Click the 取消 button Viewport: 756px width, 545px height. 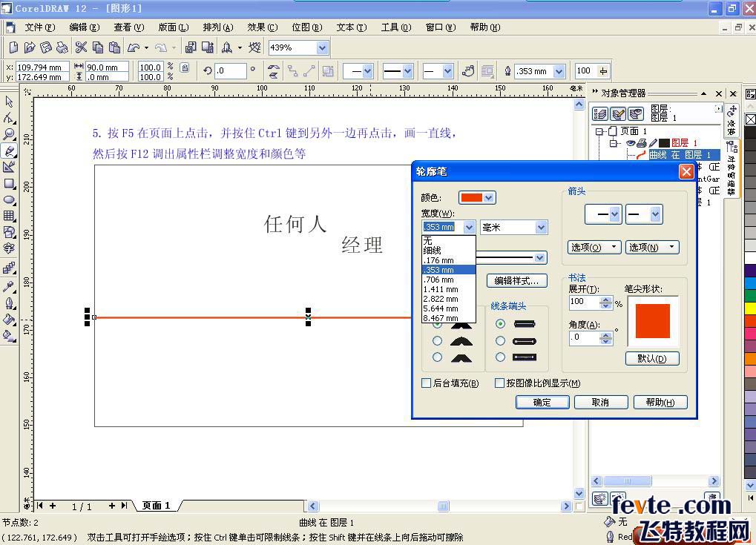[601, 402]
